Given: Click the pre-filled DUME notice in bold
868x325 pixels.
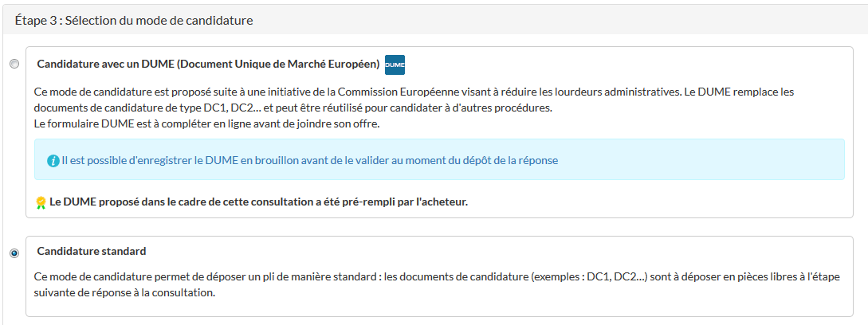Looking at the screenshot, I should pos(258,202).
